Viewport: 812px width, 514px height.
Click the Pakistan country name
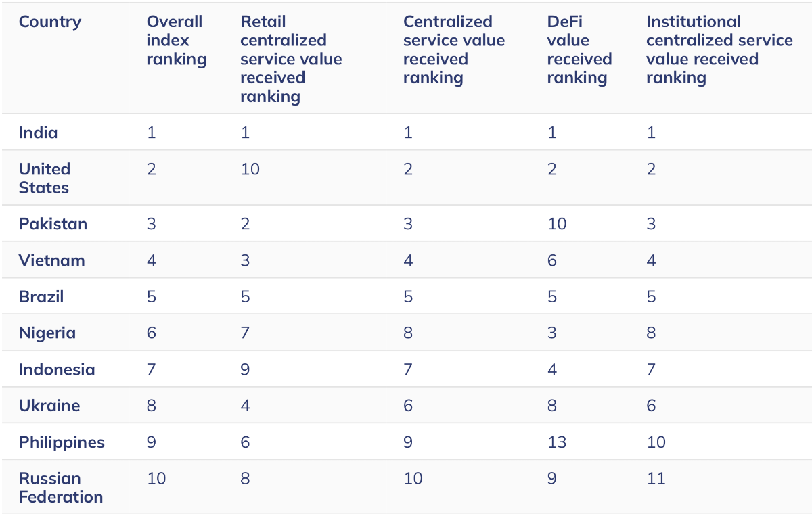pyautogui.click(x=53, y=224)
